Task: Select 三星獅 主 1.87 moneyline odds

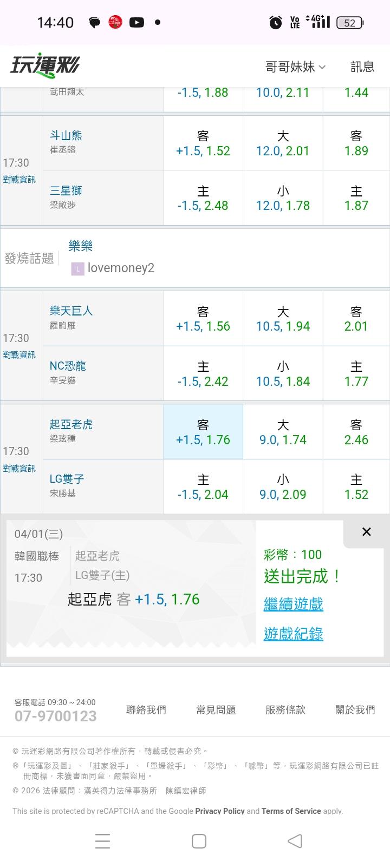Action: [x=356, y=198]
